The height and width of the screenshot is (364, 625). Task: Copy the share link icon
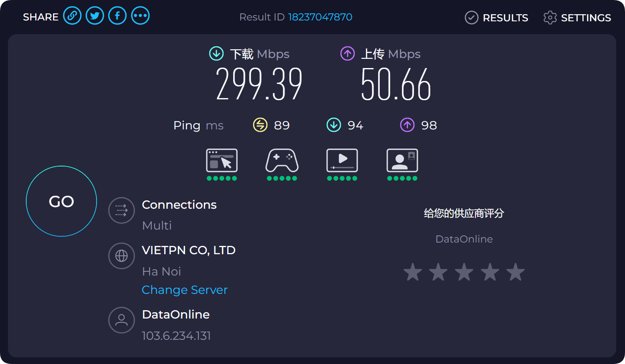pyautogui.click(x=72, y=16)
